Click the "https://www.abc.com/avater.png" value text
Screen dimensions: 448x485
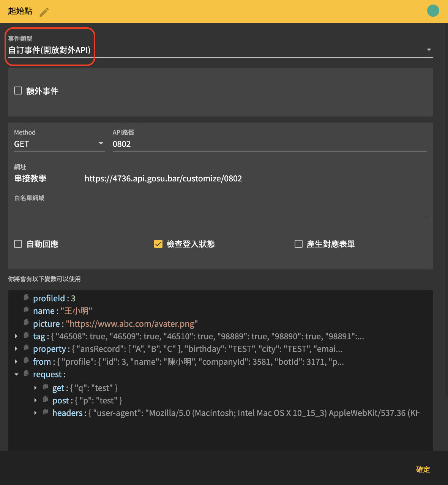point(132,324)
